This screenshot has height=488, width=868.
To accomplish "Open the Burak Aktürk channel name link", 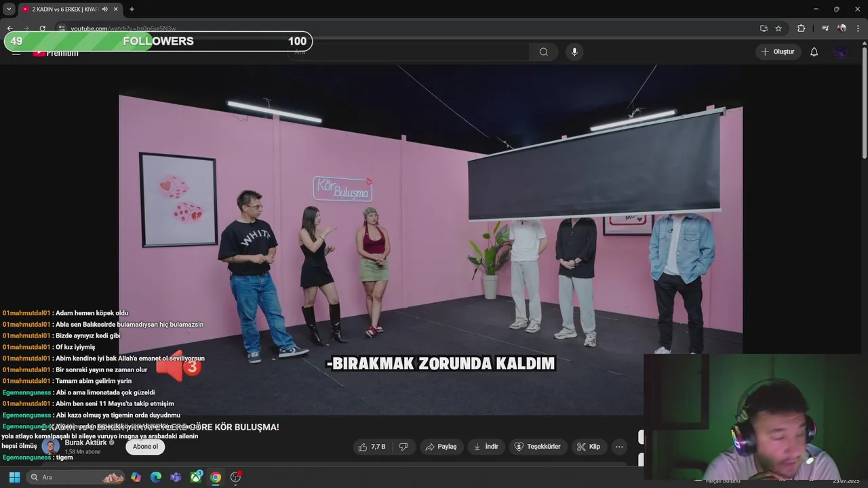I will [x=86, y=443].
